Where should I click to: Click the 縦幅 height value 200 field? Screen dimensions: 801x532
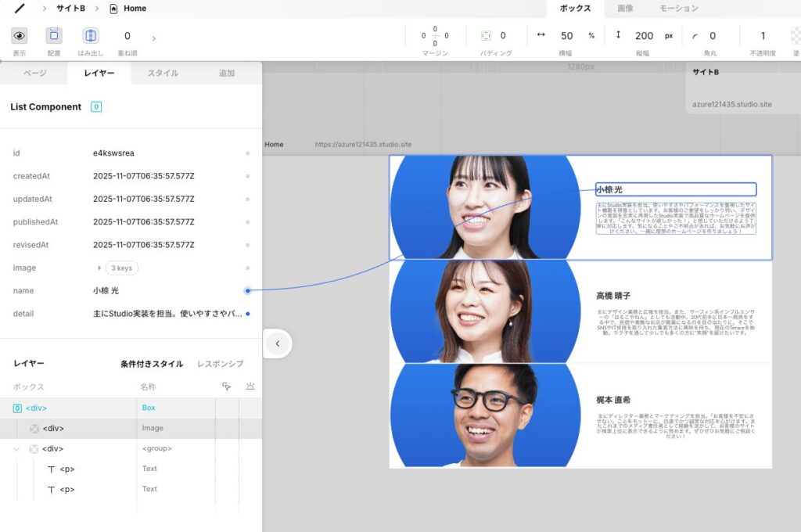click(644, 36)
